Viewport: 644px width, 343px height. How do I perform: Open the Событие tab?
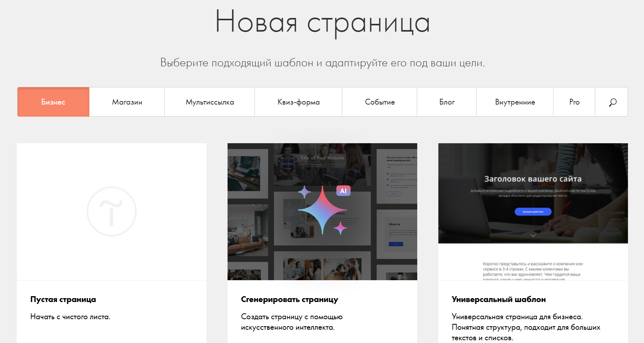pos(380,102)
